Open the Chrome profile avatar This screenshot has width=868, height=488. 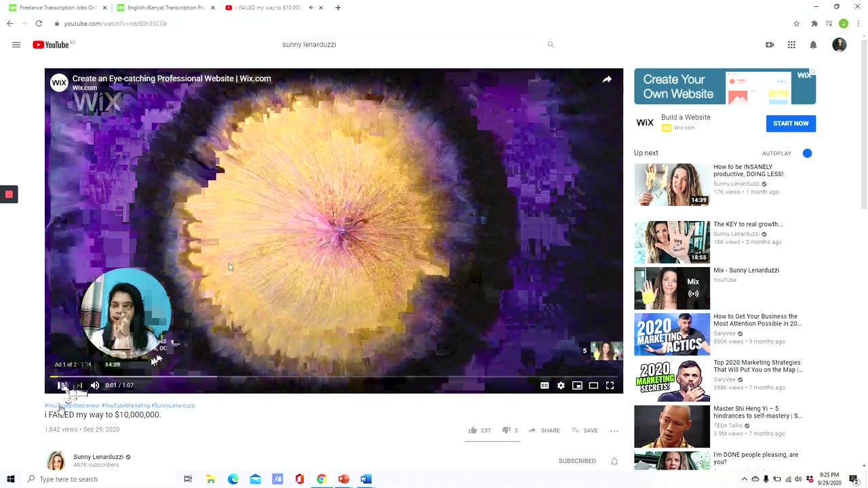pyautogui.click(x=844, y=24)
